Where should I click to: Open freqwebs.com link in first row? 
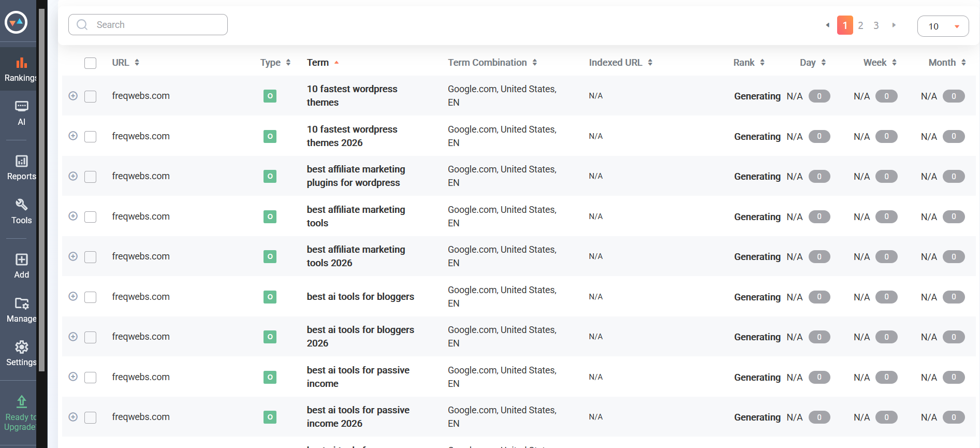(x=141, y=96)
